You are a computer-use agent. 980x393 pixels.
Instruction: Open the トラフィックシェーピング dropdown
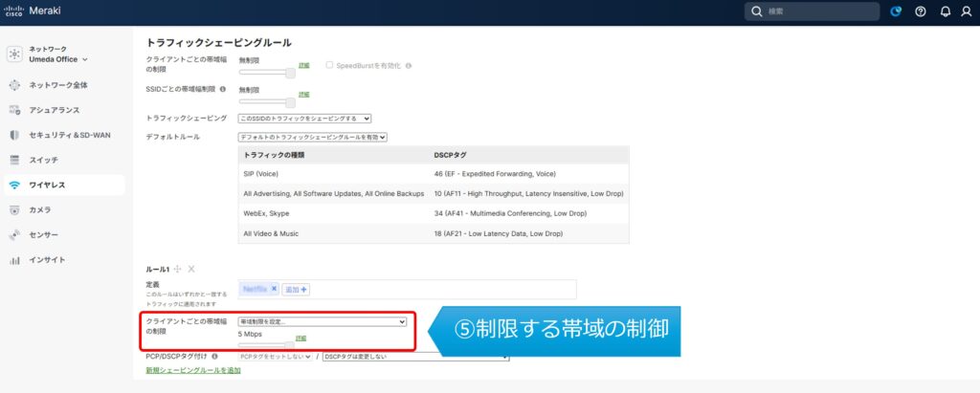(x=304, y=119)
